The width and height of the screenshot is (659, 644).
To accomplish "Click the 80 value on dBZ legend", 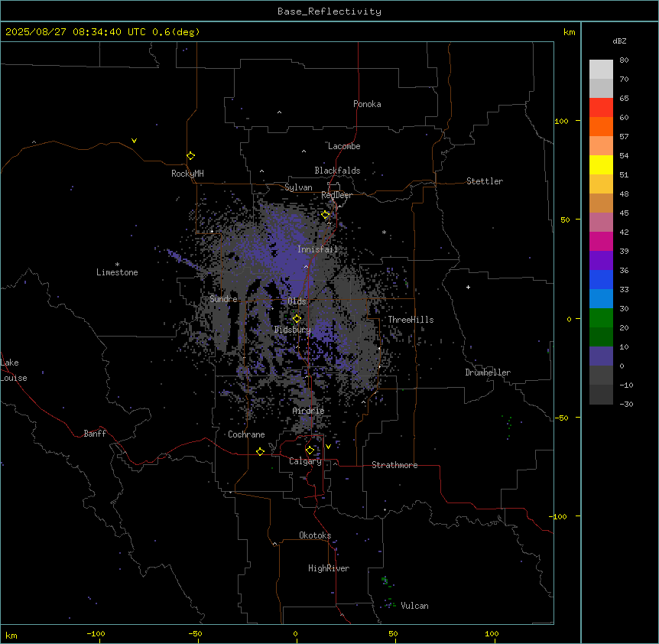I will pos(624,60).
